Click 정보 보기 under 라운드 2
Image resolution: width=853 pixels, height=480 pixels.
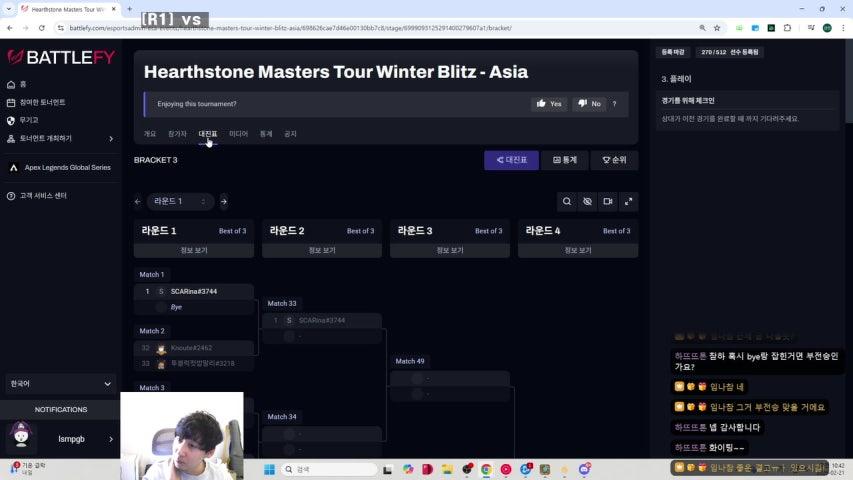point(322,250)
